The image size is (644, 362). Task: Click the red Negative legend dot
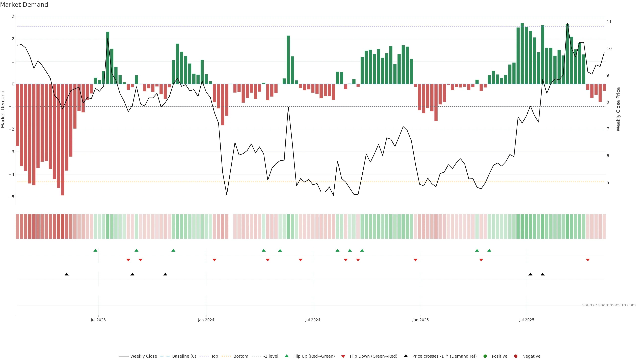(516, 356)
